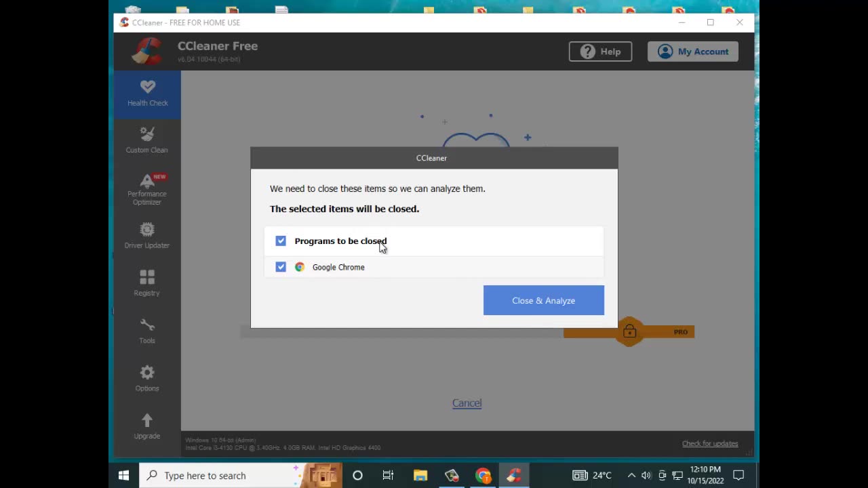Close the CCleaner window

tap(739, 22)
